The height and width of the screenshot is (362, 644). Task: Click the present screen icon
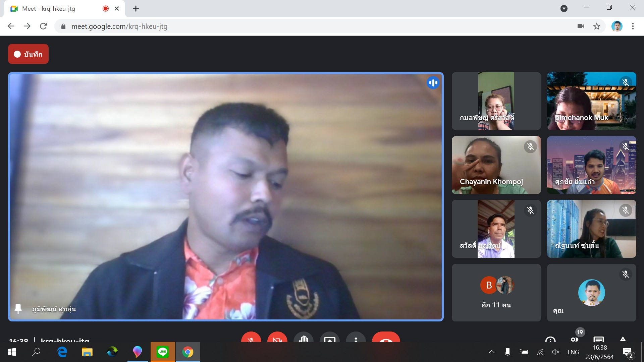pos(329,339)
